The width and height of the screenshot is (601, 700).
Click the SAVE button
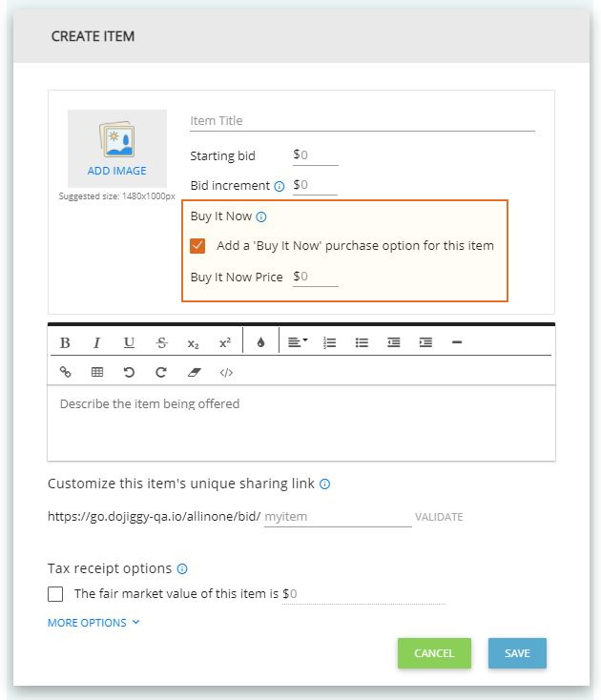point(517,653)
